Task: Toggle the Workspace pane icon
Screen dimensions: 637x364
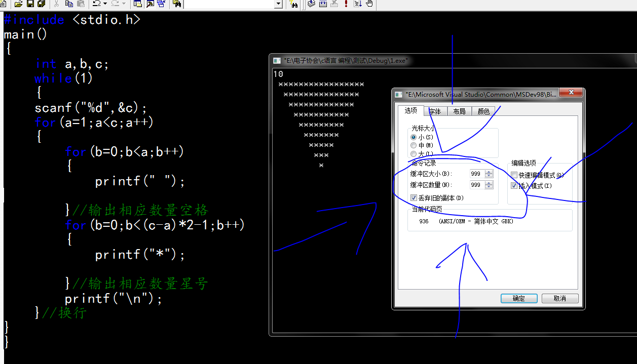Action: tap(138, 4)
